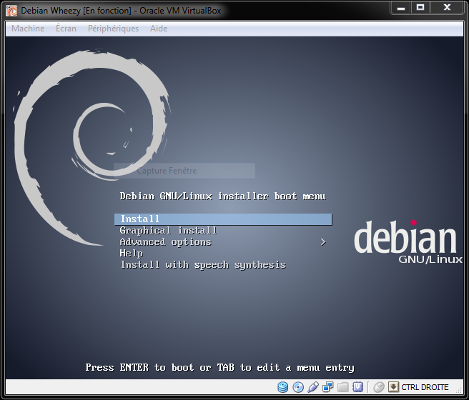This screenshot has width=469, height=400.
Task: Click the hard disk activity status icon
Action: (x=283, y=387)
